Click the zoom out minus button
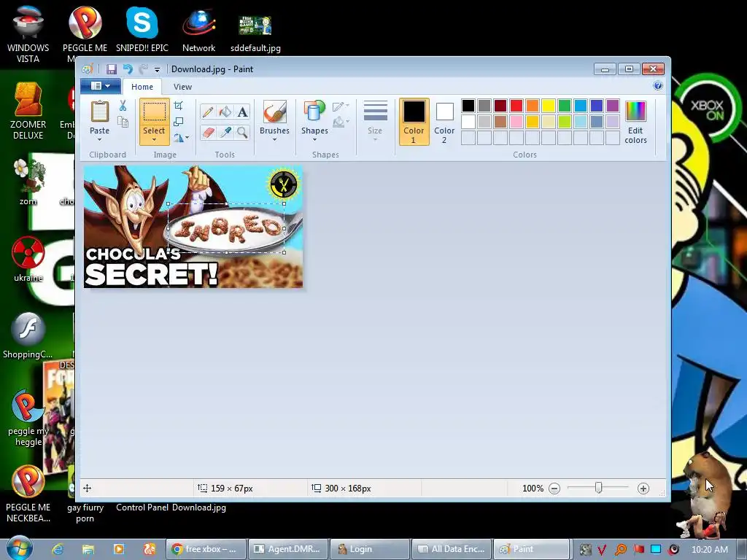747x560 pixels. [554, 488]
